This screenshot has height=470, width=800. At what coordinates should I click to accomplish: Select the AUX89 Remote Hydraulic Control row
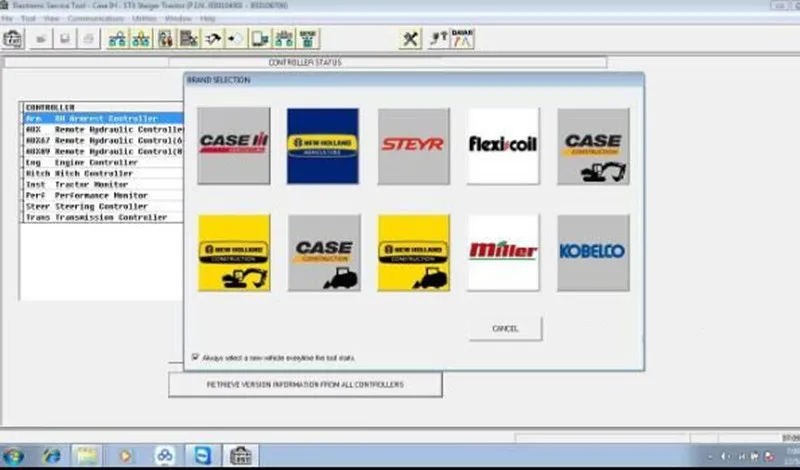click(104, 152)
